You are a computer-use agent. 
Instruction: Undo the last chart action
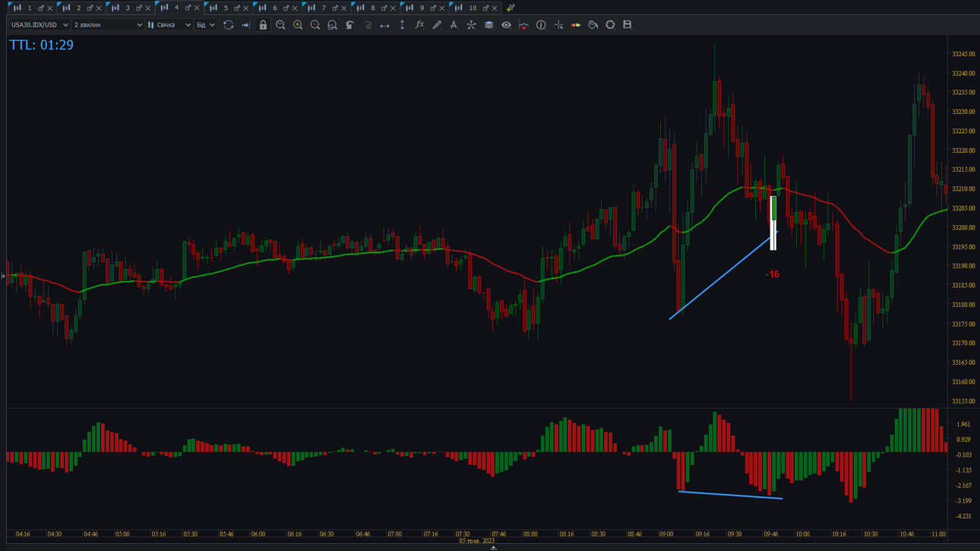click(349, 25)
